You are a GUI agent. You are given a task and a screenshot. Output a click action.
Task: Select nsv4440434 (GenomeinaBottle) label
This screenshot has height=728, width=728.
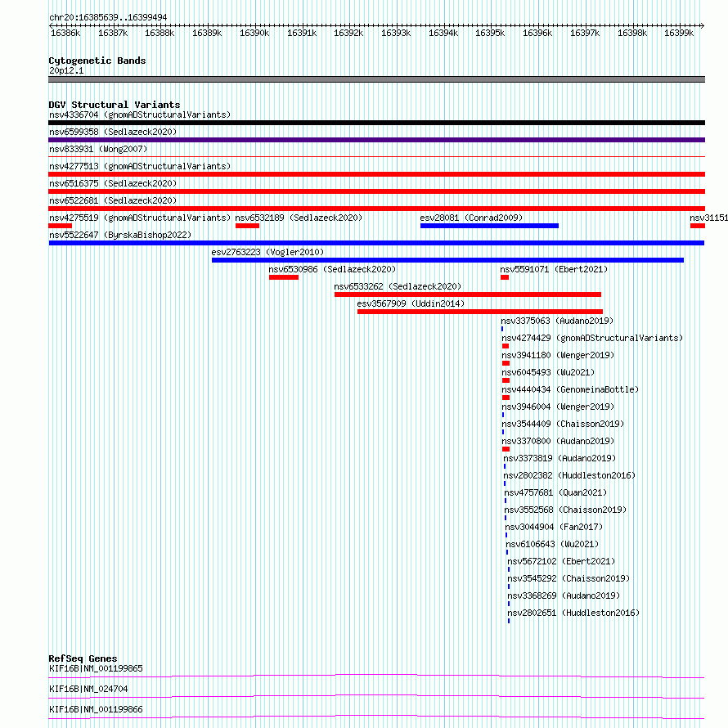tap(570, 389)
